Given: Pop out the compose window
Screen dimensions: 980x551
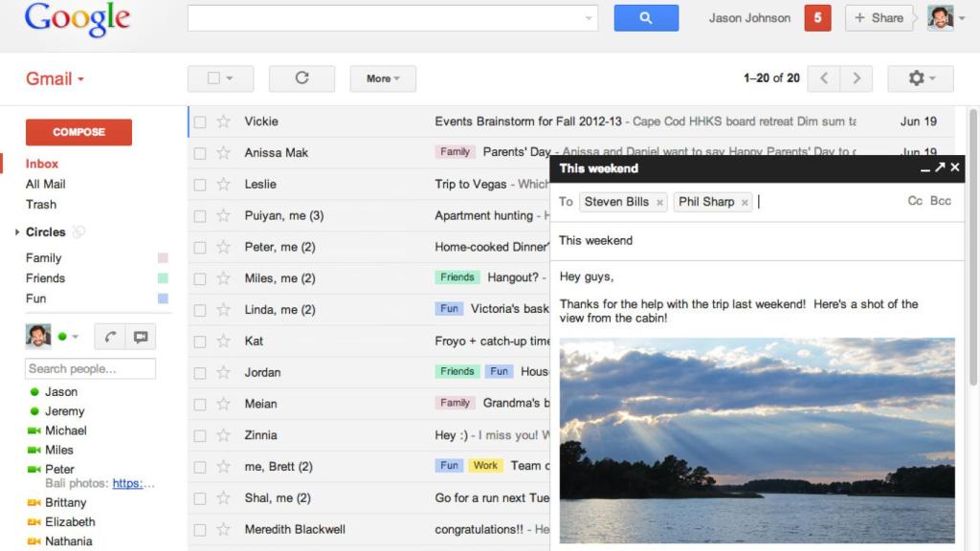Looking at the screenshot, I should [x=940, y=168].
